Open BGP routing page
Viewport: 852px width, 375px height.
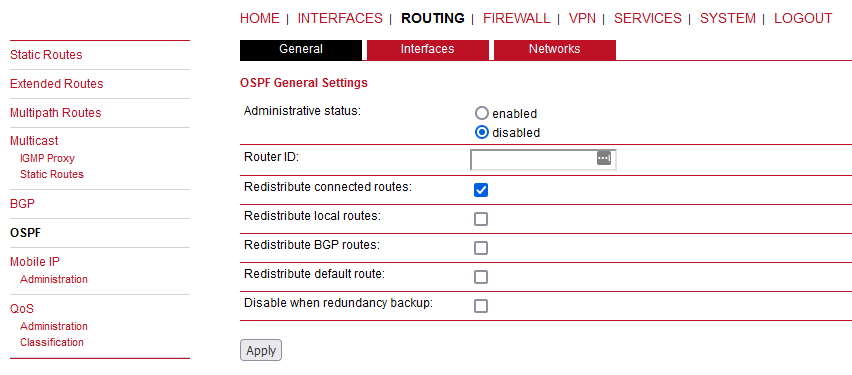22,204
